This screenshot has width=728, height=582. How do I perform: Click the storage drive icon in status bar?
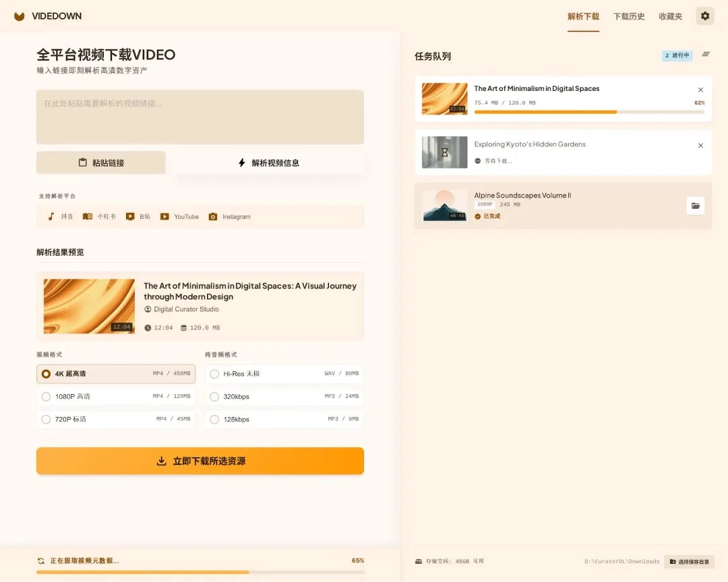tap(419, 561)
